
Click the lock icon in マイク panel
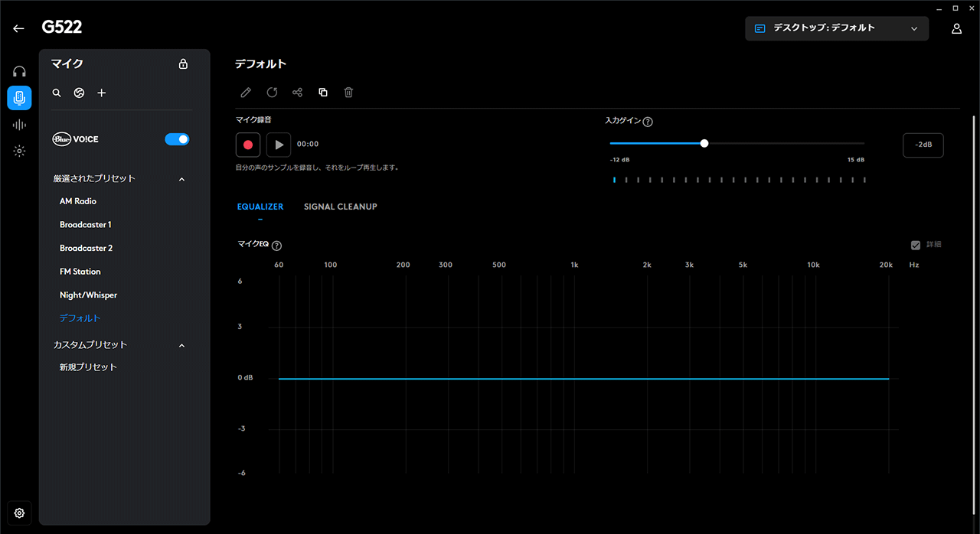(x=183, y=64)
